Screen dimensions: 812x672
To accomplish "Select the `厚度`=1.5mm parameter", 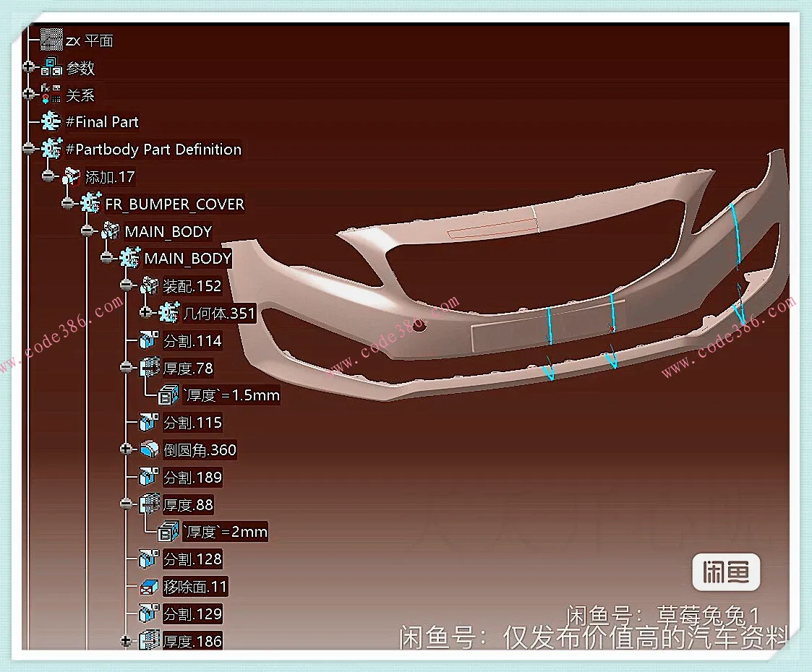I will 230,395.
